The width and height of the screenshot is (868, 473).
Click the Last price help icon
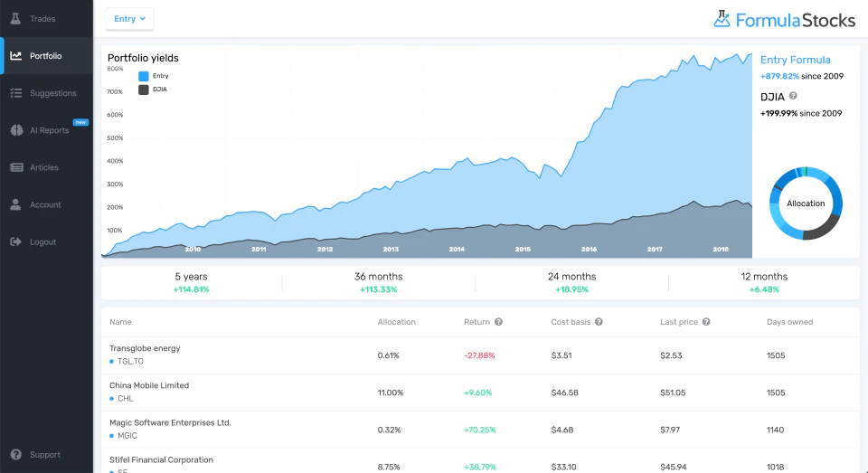pyautogui.click(x=706, y=322)
